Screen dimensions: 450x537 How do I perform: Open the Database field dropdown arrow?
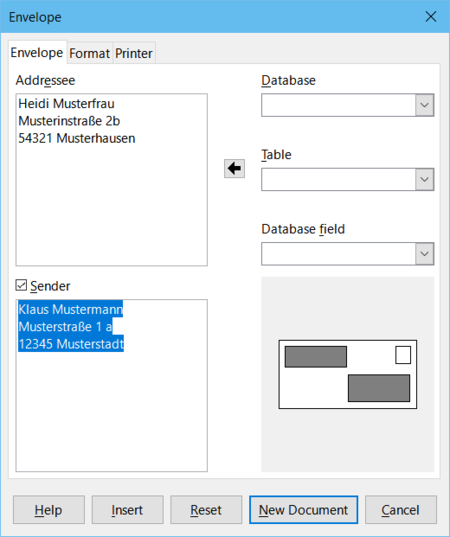tap(424, 254)
